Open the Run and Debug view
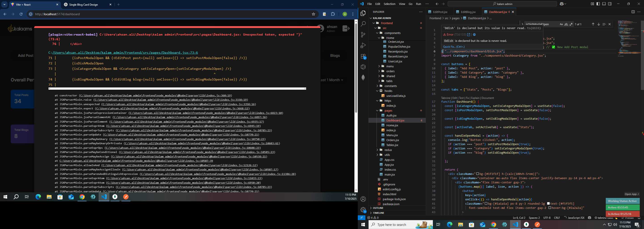Viewport: 644px width, 229px height. 363,45
